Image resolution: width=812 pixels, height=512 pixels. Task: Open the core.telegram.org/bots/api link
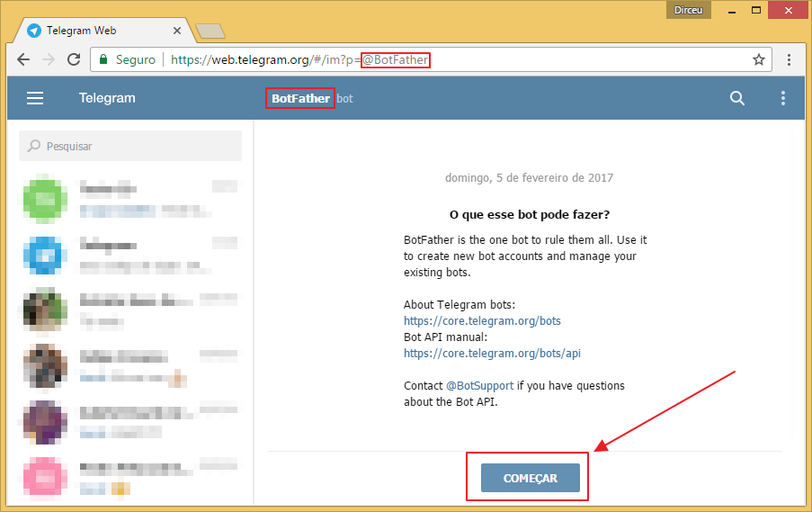pyautogui.click(x=492, y=354)
